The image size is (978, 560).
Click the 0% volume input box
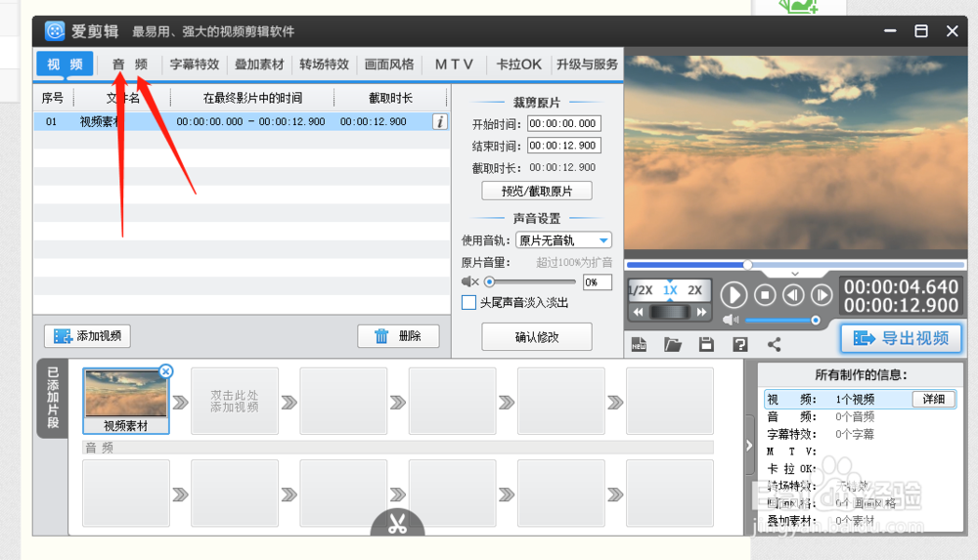tap(597, 281)
